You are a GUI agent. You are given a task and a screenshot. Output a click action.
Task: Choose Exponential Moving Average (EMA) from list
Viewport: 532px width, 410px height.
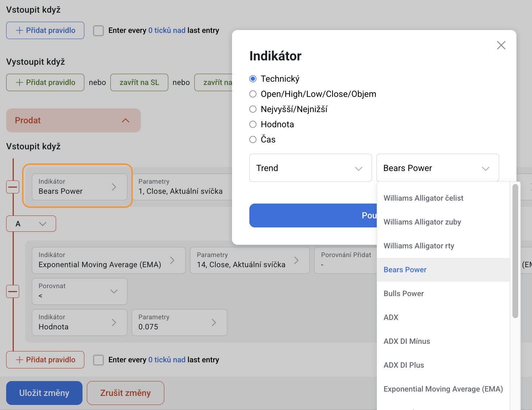point(443,389)
